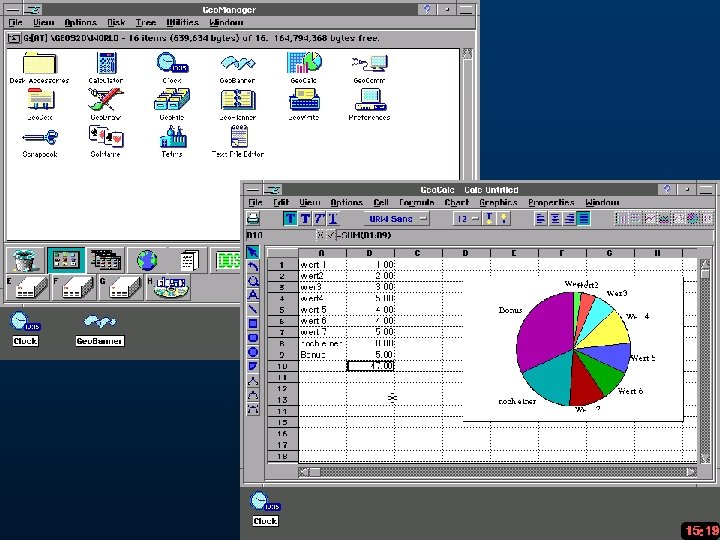Toggle underline text style in GeoCalc toolbar
The height and width of the screenshot is (540, 720).
333,219
